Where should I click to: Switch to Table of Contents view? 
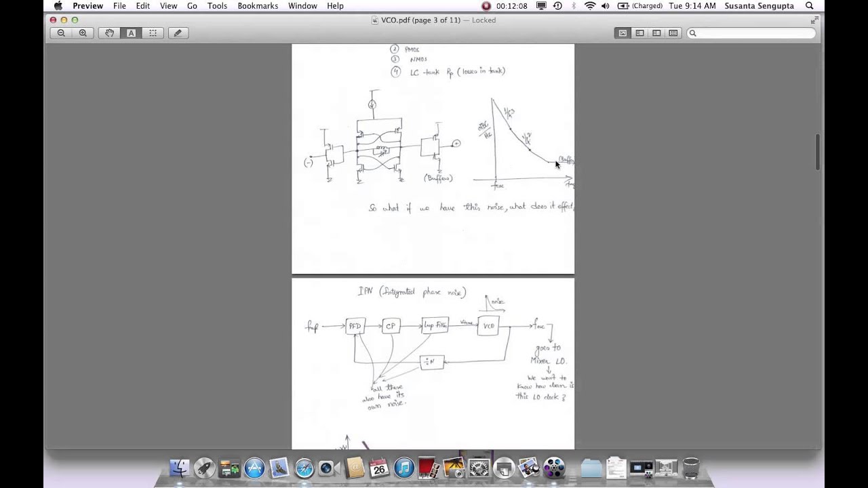[x=656, y=33]
